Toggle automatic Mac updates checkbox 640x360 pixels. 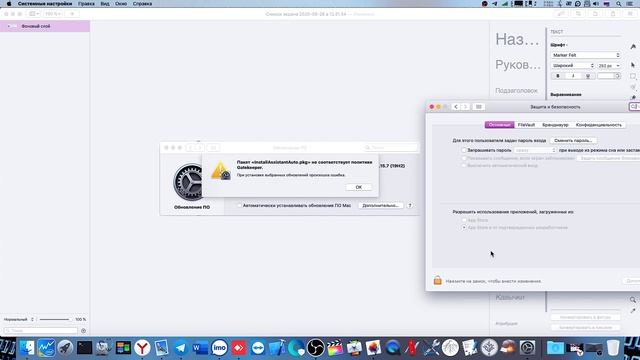240,205
